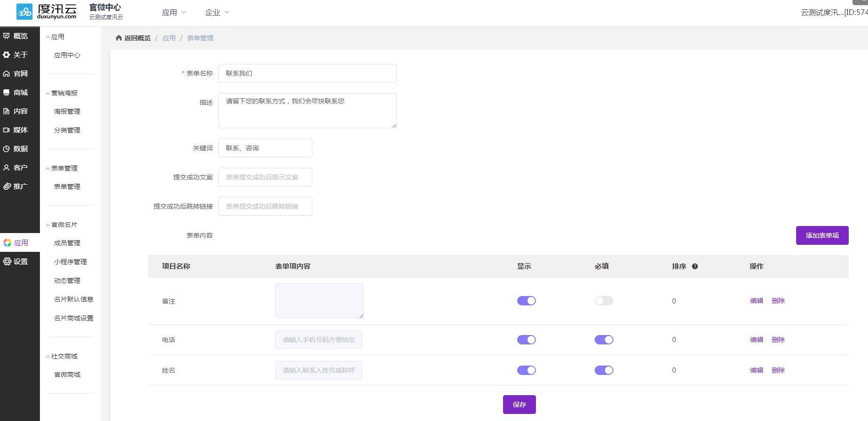Screen dimensions: 868x421
Task: Click 编辑 link for 姓名 row
Action: [757, 370]
